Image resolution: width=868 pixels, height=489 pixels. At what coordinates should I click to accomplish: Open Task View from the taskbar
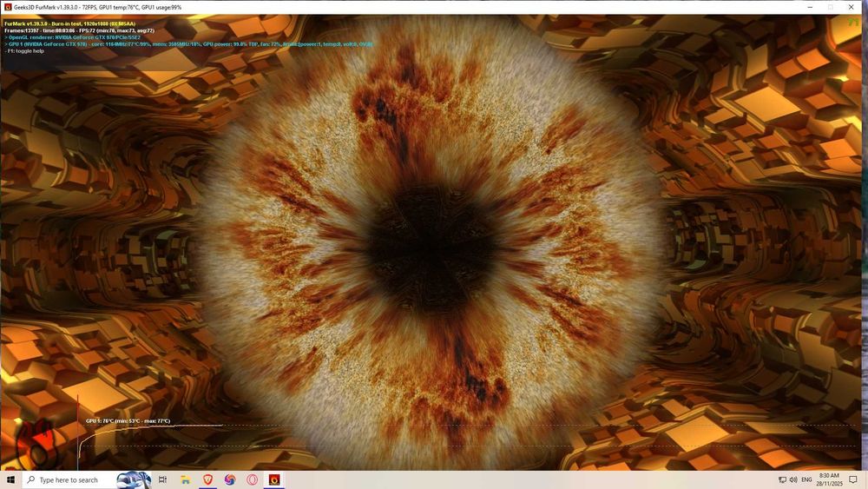[x=163, y=479]
